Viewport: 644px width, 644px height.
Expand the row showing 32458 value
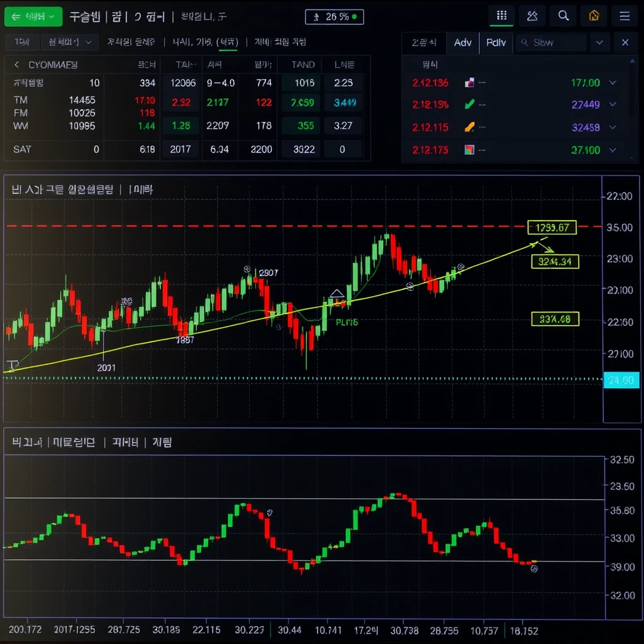point(613,127)
